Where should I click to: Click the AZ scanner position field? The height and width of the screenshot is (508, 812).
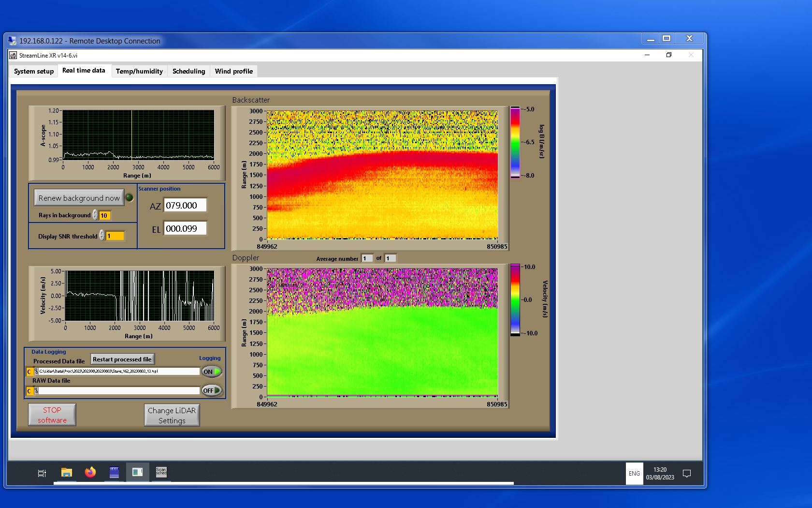tap(185, 205)
